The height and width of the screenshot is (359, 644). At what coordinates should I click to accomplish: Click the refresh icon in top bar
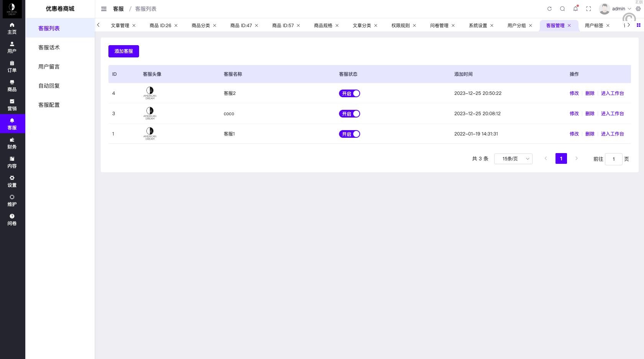[549, 9]
